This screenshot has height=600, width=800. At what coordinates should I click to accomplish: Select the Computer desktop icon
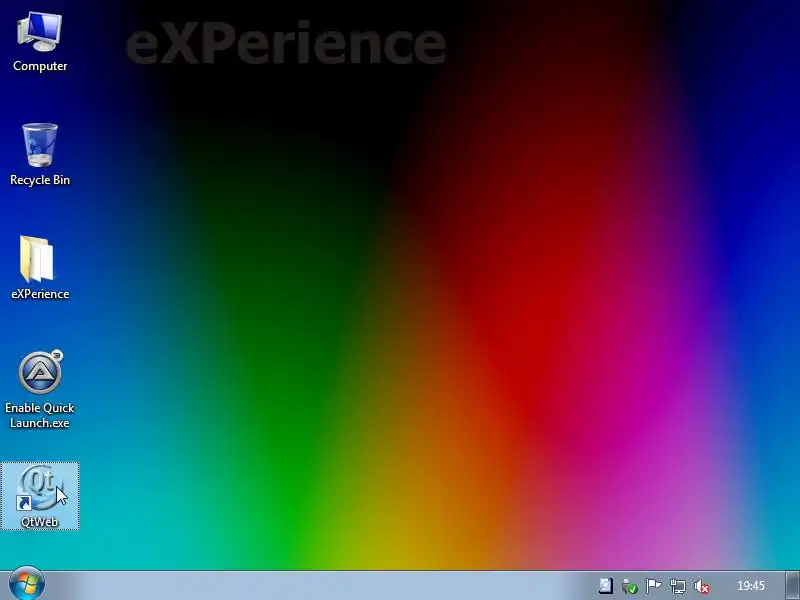point(40,42)
